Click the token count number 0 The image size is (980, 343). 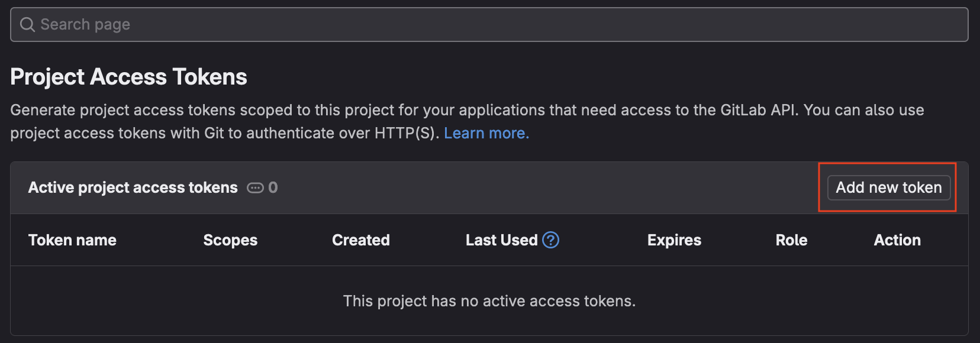(x=273, y=187)
